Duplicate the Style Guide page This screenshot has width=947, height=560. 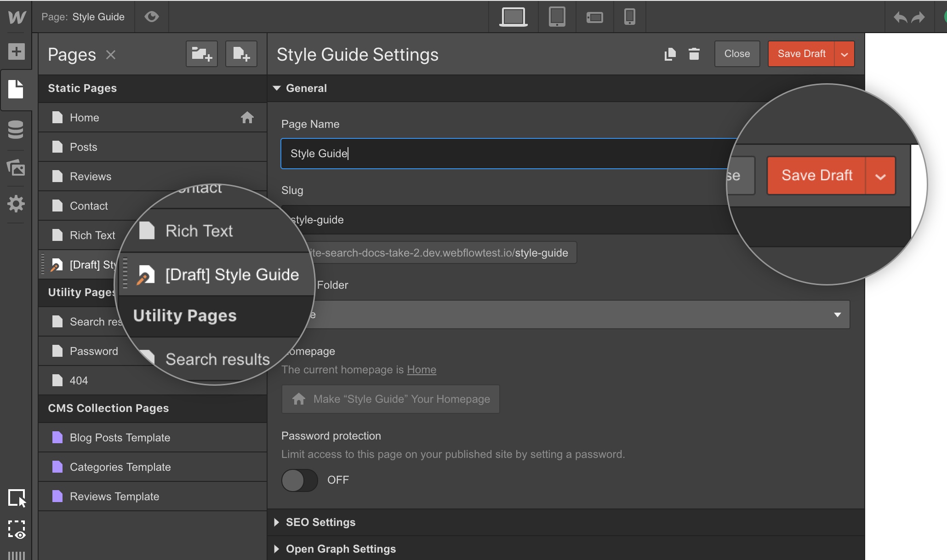click(670, 54)
